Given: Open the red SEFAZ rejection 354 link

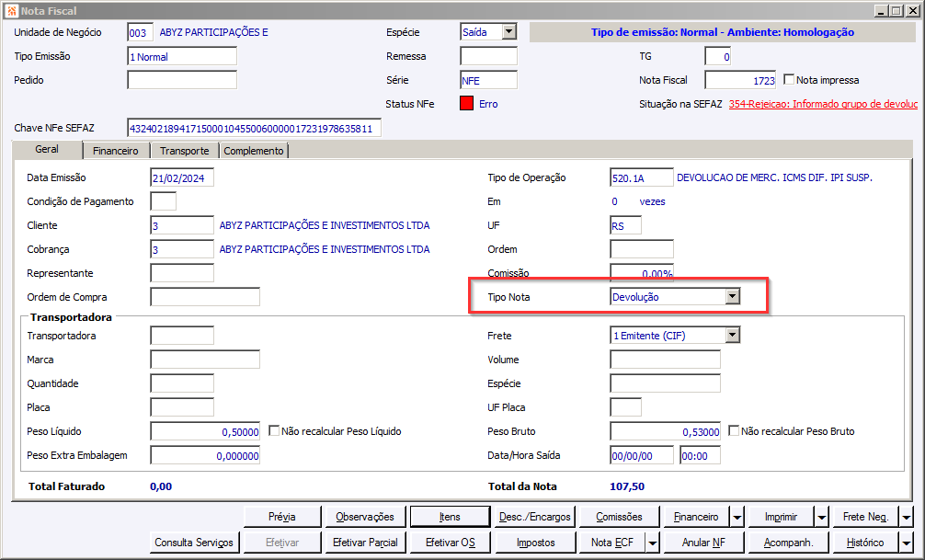Looking at the screenshot, I should point(823,104).
